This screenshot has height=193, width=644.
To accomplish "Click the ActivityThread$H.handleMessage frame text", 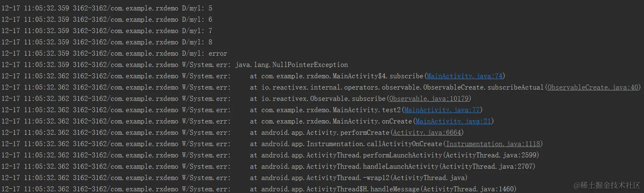I will 341,189.
